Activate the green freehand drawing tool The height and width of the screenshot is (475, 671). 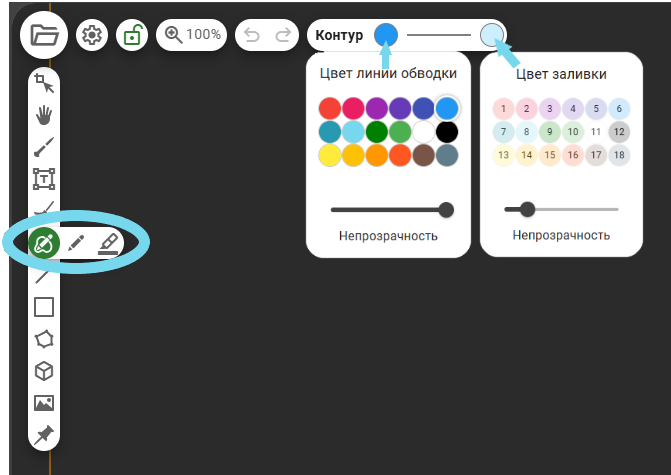point(44,243)
